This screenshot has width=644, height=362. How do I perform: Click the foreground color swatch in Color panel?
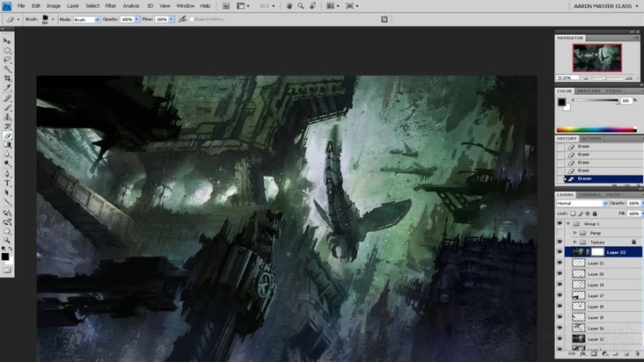[x=561, y=102]
